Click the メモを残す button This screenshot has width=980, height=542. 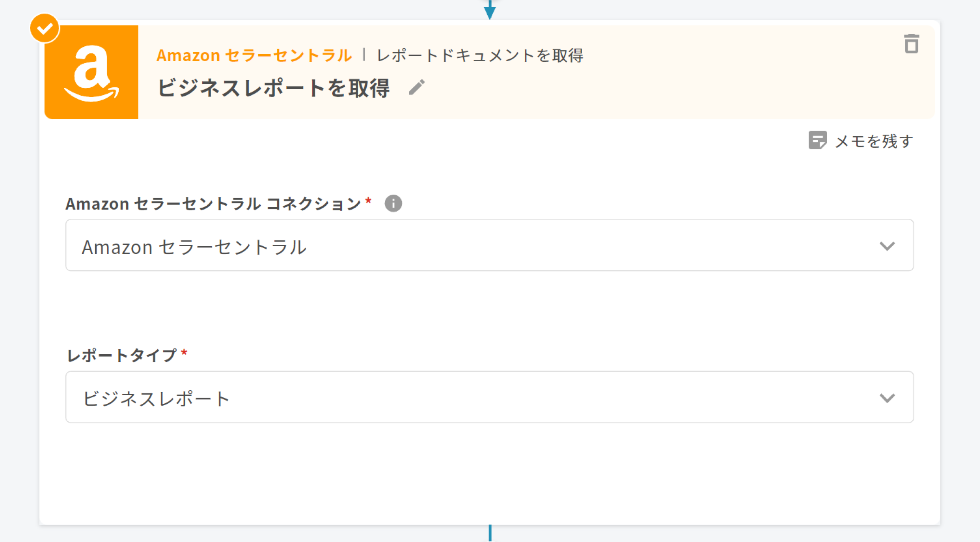pyautogui.click(x=874, y=141)
